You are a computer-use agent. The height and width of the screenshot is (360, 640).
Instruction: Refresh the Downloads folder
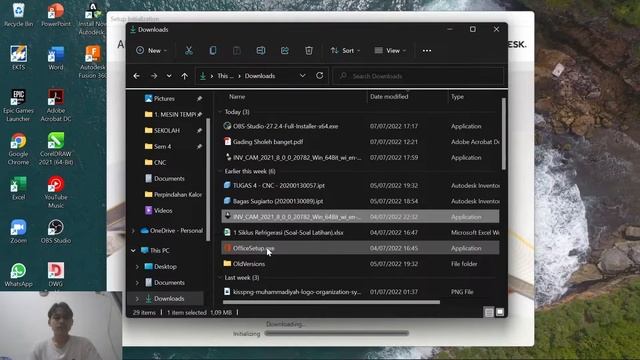pyautogui.click(x=320, y=76)
